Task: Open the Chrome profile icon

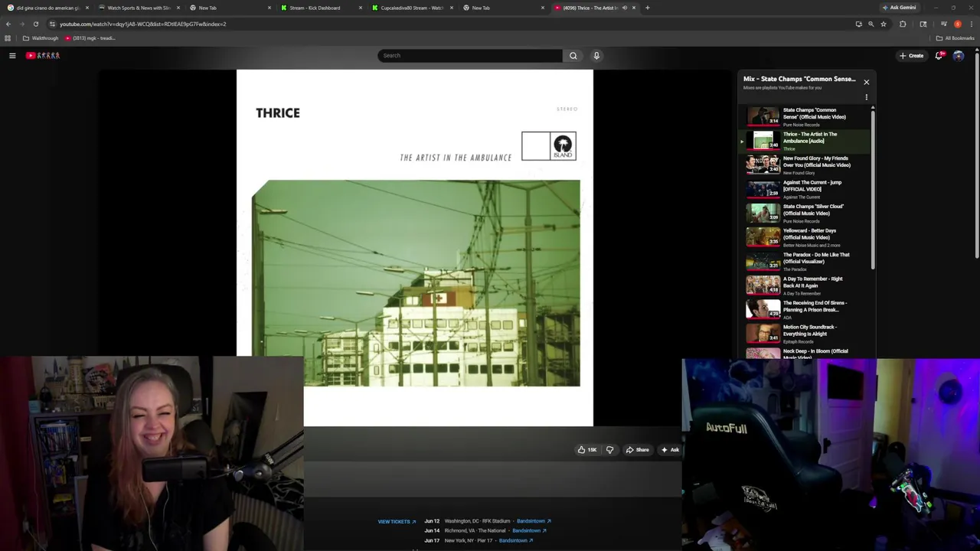Action: pos(958,24)
